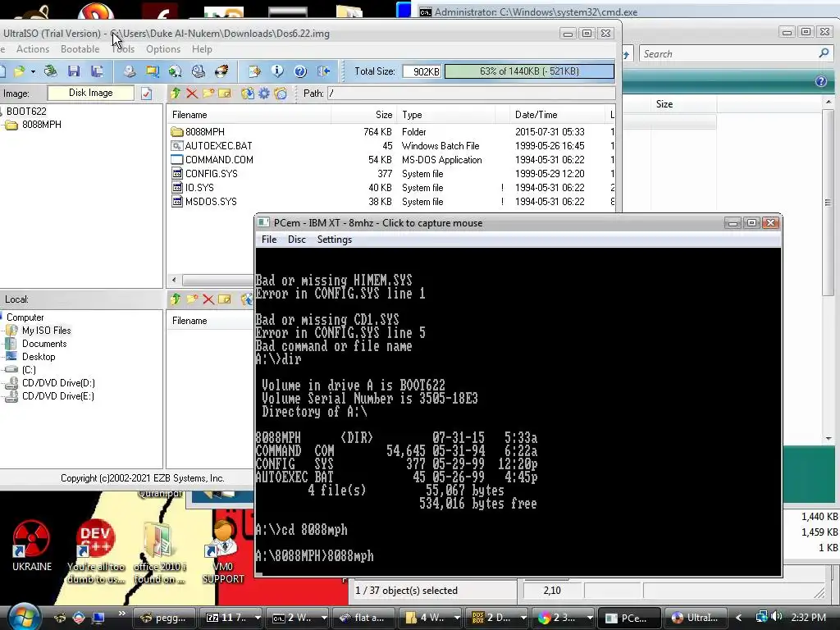Click the Path input field in UltraISO

(471, 94)
